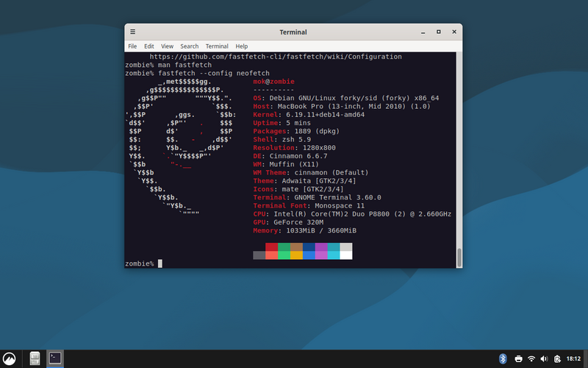Click the 'Packages: 1889 (dpkg)' line
588x368 pixels.
tap(296, 131)
